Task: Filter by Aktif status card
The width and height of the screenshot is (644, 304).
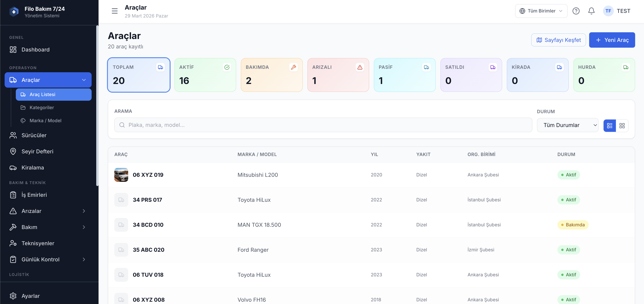Action: point(205,75)
